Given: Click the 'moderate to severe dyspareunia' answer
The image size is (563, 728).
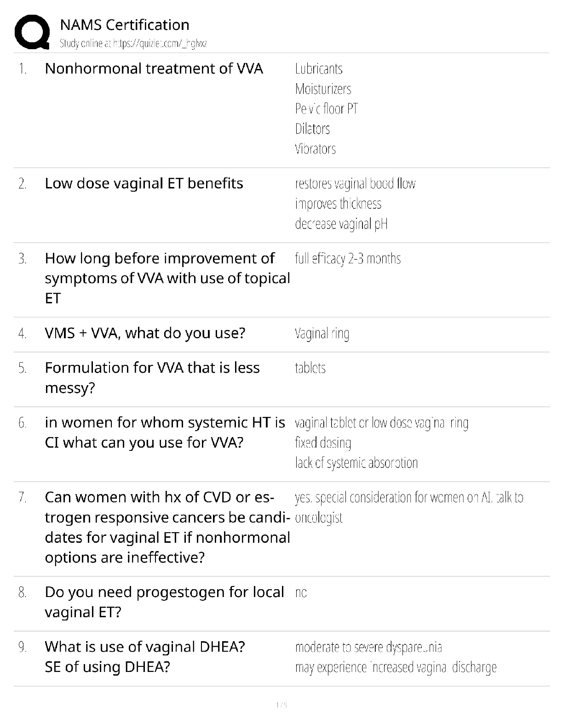Looking at the screenshot, I should (x=368, y=648).
